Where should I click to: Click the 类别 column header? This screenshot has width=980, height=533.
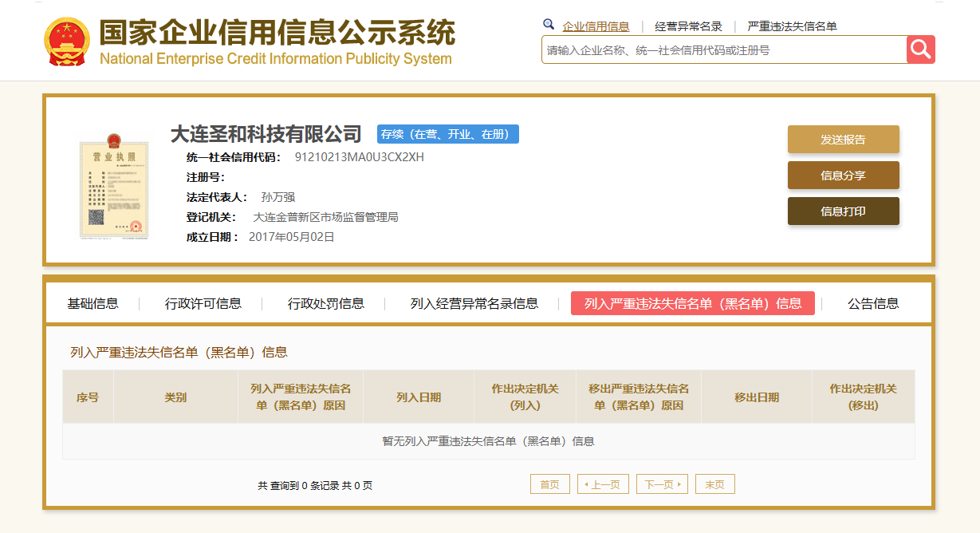click(x=175, y=397)
